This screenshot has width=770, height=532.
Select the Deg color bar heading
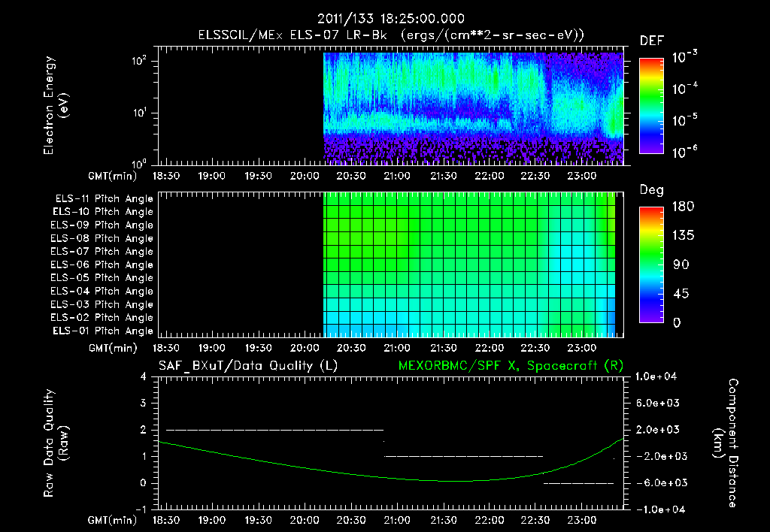[652, 190]
